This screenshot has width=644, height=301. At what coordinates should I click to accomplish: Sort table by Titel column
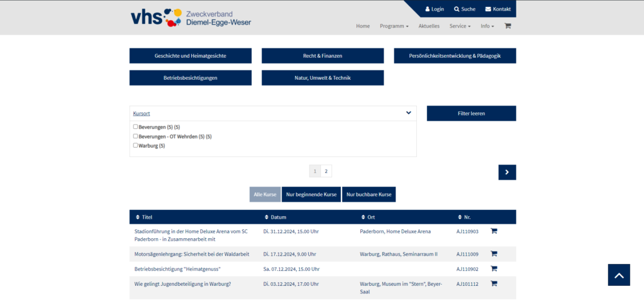pyautogui.click(x=144, y=217)
